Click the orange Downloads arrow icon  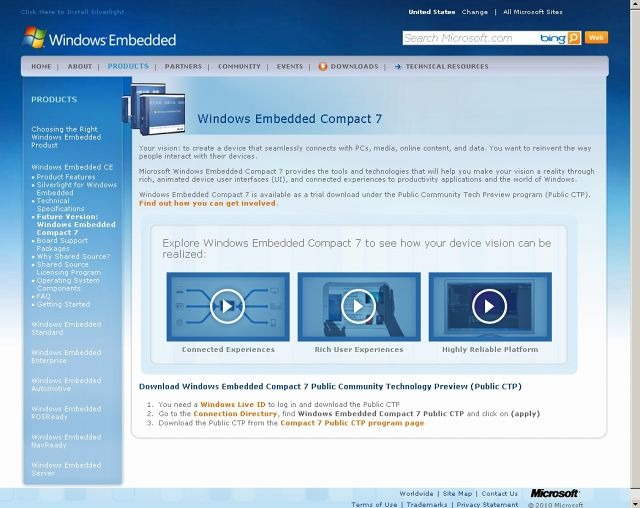[x=323, y=67]
